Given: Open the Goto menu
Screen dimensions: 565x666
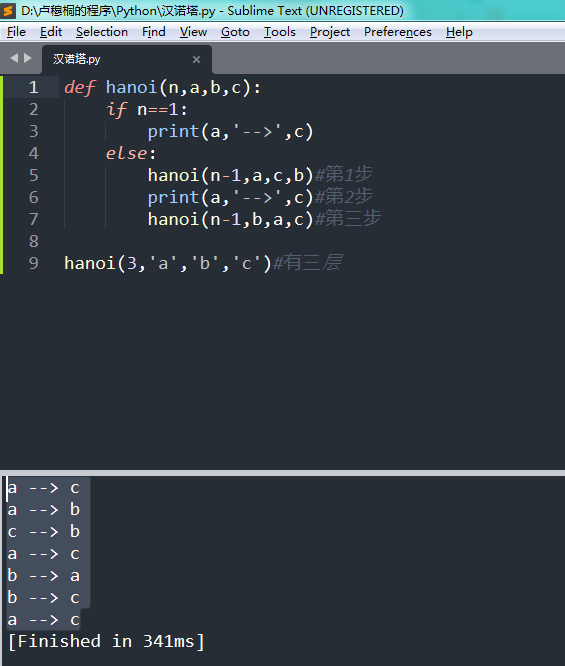Looking at the screenshot, I should 235,32.
